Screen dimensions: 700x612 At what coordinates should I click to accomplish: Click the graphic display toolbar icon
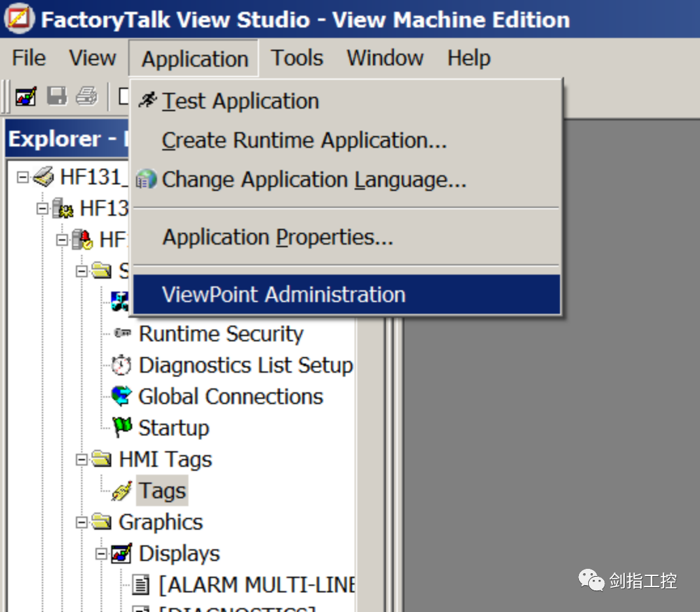26,97
